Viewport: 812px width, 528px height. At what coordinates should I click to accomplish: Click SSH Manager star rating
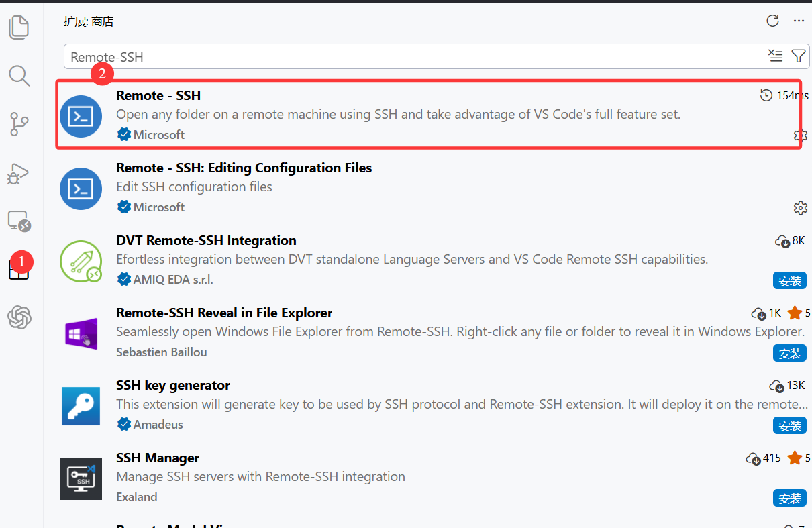[x=799, y=458]
